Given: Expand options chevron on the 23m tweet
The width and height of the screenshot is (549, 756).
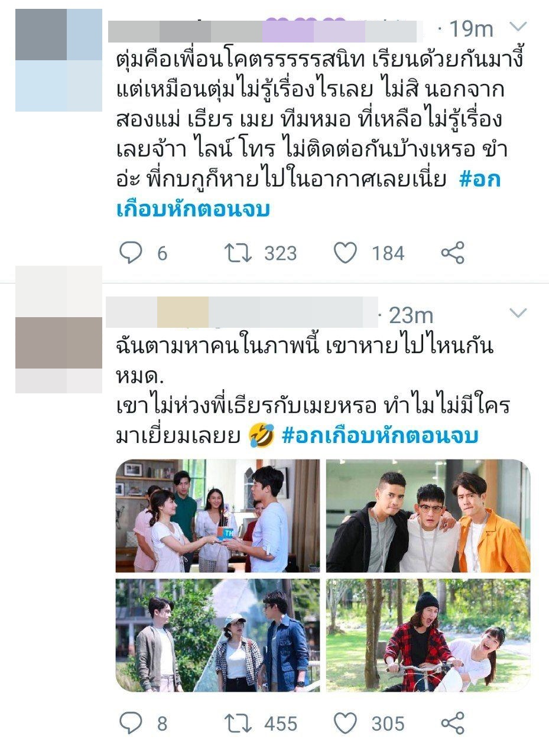Looking at the screenshot, I should (518, 313).
